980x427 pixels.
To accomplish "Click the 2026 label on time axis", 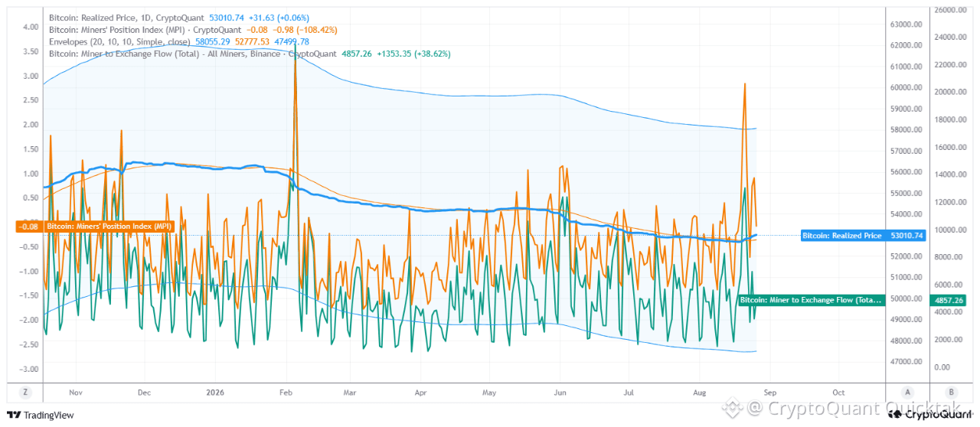I will coord(214,391).
